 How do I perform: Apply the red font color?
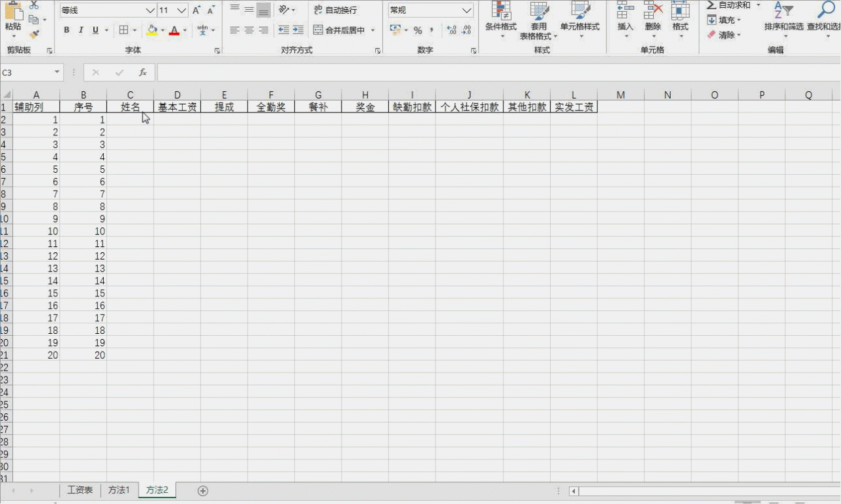[x=174, y=30]
